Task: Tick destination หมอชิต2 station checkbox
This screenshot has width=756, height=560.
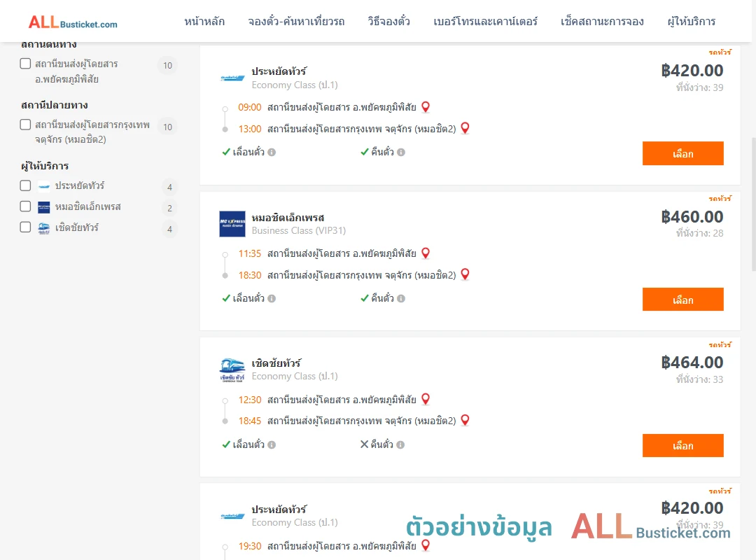Action: (x=26, y=125)
